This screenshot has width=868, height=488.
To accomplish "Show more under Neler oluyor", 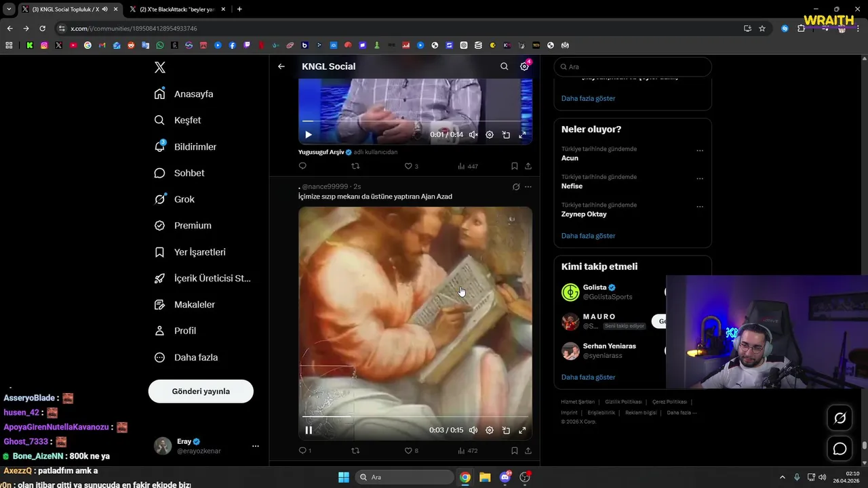I will [588, 236].
